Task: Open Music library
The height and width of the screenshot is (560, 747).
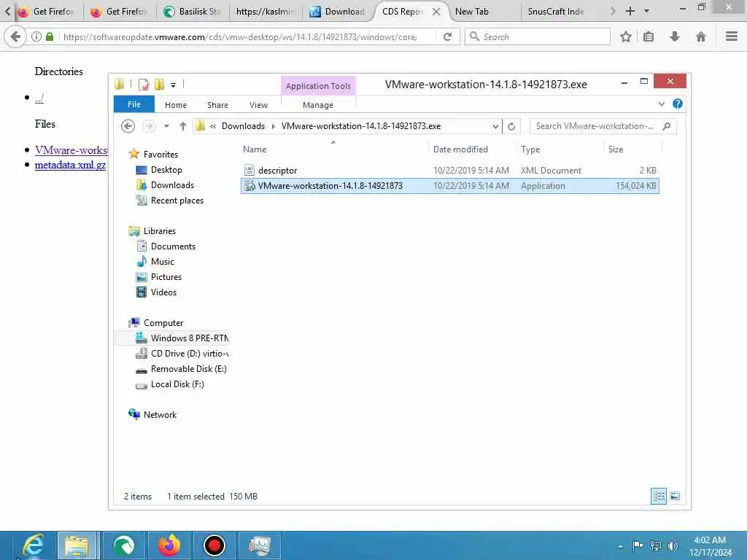Action: pyautogui.click(x=163, y=262)
